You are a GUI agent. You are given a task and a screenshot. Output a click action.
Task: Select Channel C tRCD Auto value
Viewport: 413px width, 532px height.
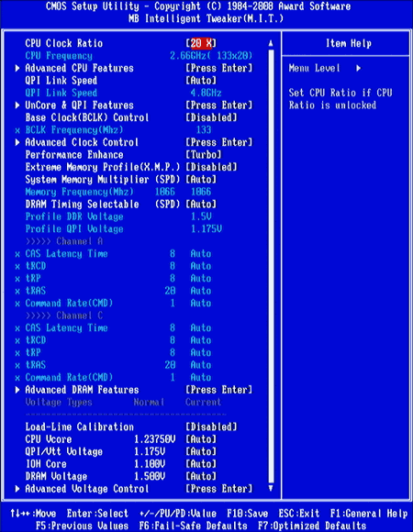[x=201, y=340]
